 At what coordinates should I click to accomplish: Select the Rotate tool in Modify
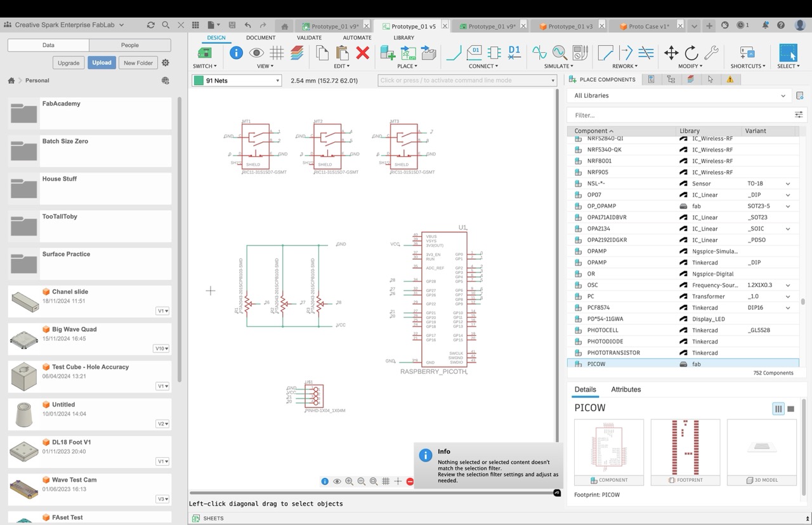point(691,53)
